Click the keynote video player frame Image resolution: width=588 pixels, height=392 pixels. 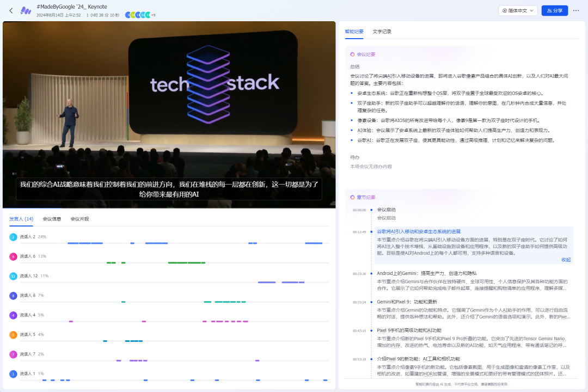169,114
